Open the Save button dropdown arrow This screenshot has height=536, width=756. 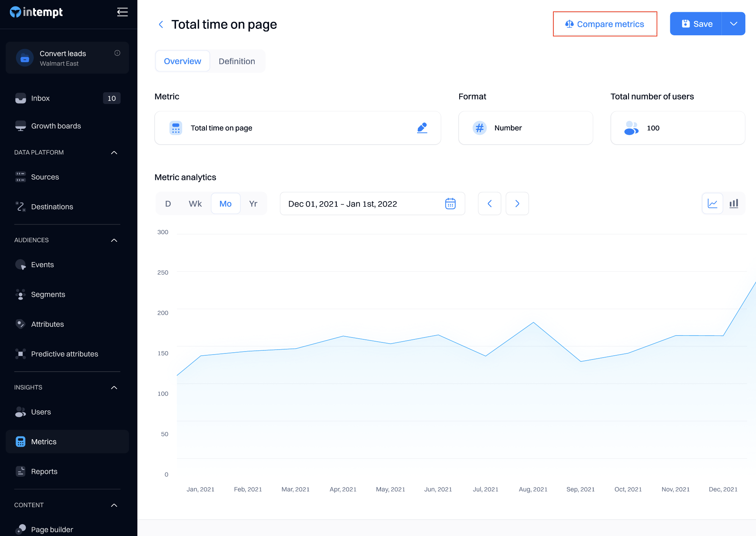pyautogui.click(x=733, y=24)
